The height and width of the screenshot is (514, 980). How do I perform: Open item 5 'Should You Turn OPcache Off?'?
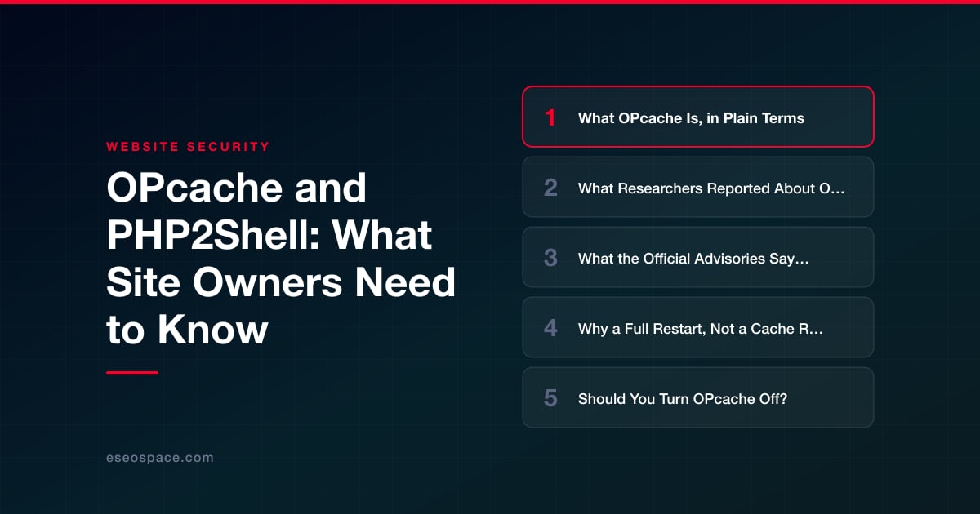pyautogui.click(x=698, y=397)
